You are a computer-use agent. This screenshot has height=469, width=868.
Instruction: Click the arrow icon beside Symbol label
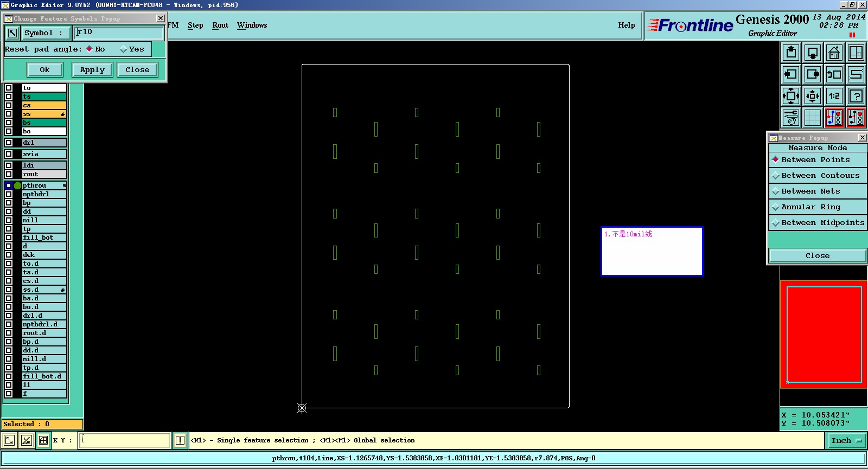(12, 33)
